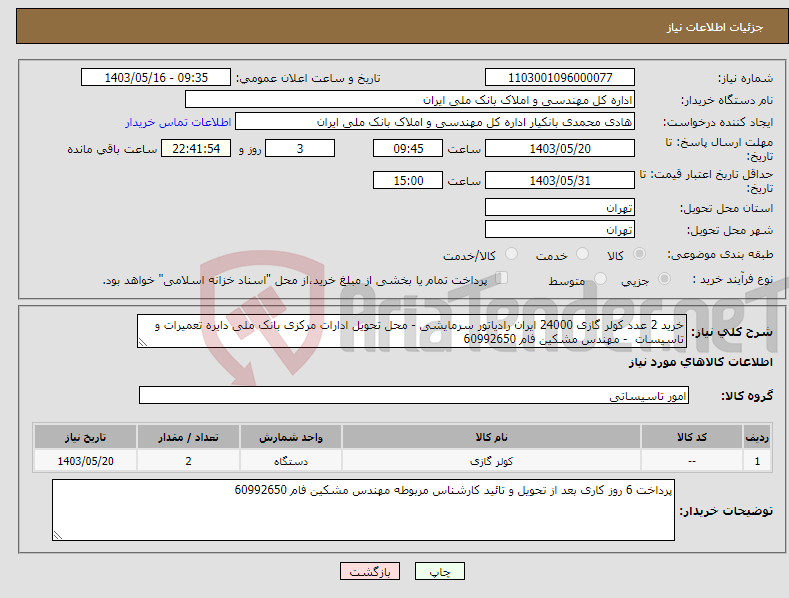Click the price validity date 1403/05/31 field
Image resolution: width=789 pixels, height=598 pixels.
tap(560, 180)
